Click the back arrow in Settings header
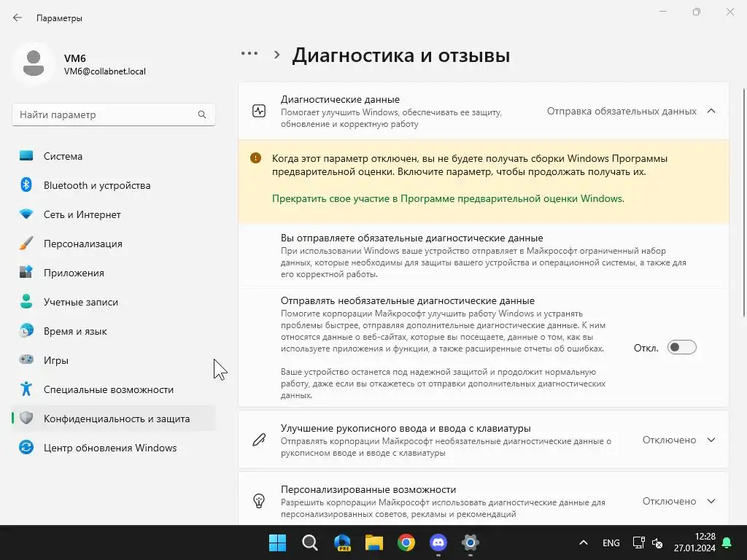The height and width of the screenshot is (560, 747). [18, 17]
